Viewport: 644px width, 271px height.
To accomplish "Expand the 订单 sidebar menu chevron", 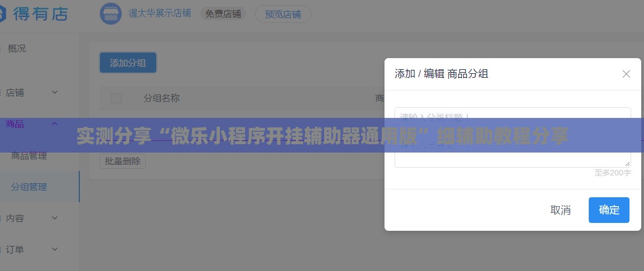I will point(55,249).
